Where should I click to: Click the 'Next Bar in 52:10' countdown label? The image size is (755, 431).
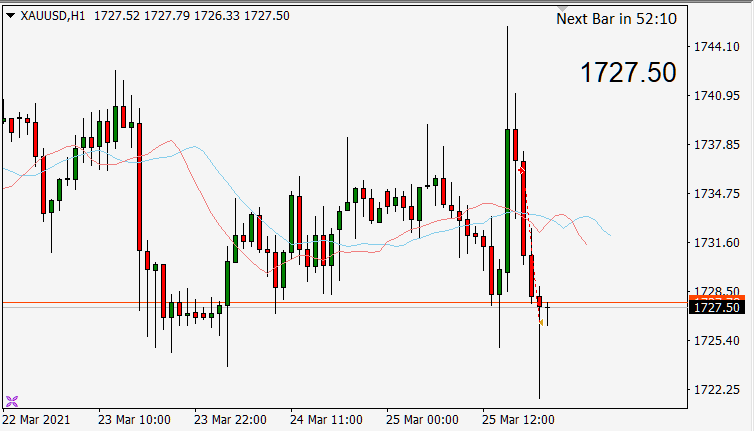point(616,19)
